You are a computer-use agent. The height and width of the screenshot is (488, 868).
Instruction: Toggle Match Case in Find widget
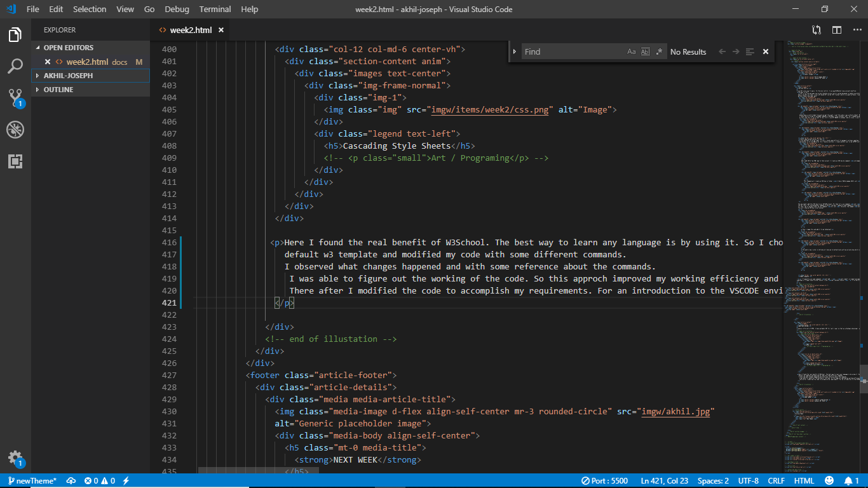coord(632,51)
